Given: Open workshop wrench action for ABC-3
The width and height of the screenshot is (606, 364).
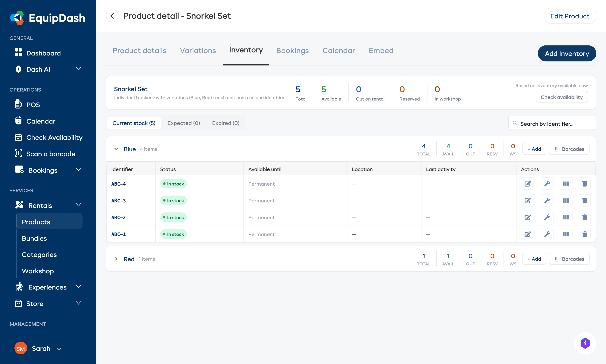Looking at the screenshot, I should pos(547,200).
